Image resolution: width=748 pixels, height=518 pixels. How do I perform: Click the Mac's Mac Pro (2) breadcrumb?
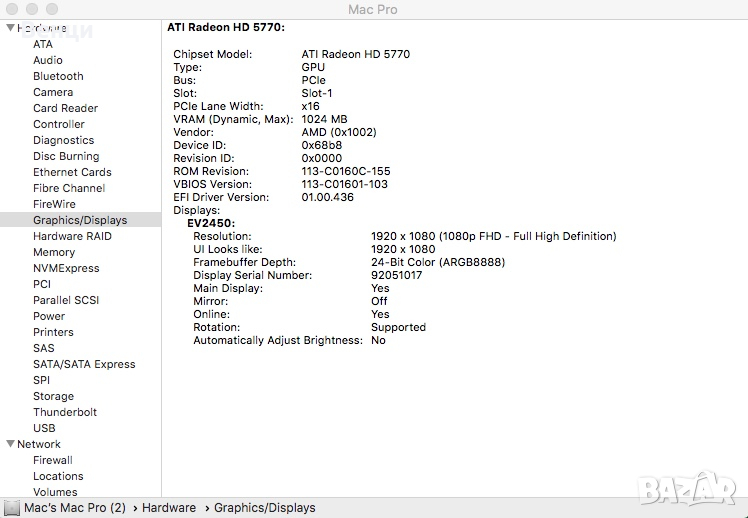pyautogui.click(x=75, y=508)
